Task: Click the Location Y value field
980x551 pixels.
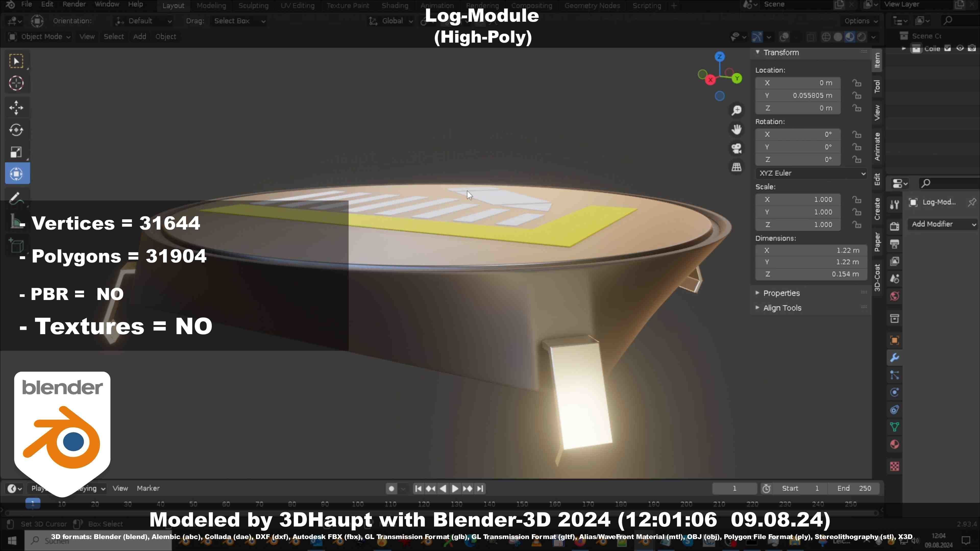Action: [x=798, y=95]
